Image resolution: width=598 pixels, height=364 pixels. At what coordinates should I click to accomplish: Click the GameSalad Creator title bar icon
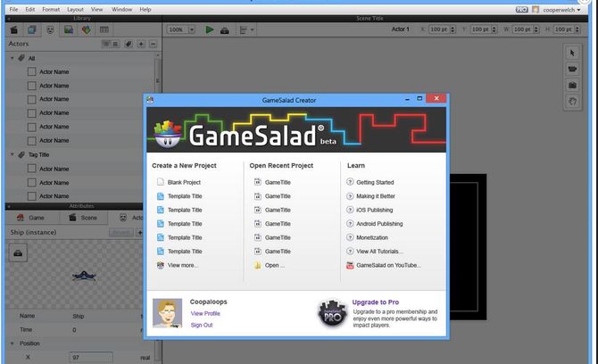(150, 100)
